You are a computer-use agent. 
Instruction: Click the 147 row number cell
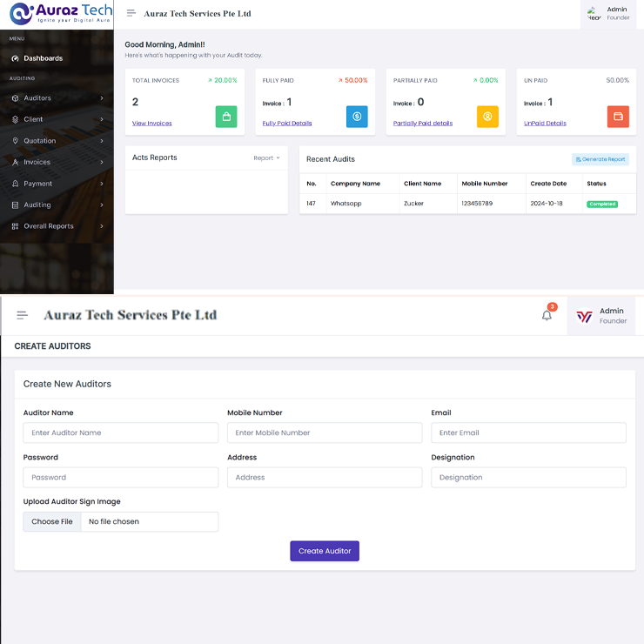pos(311,204)
